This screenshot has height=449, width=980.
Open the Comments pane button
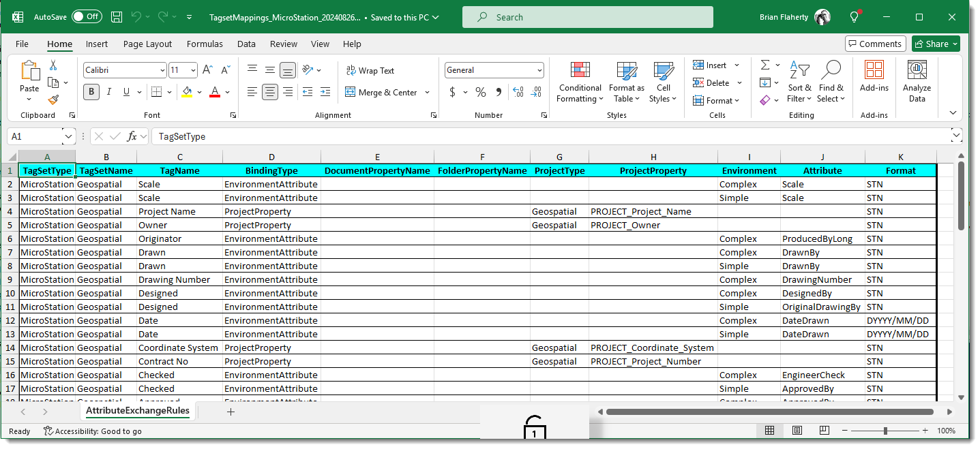pos(875,44)
